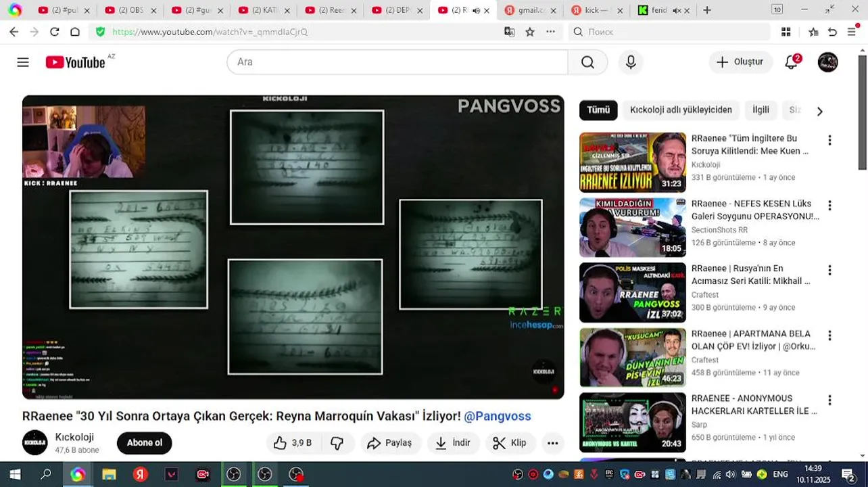Open the account avatar menu
The width and height of the screenshot is (868, 487).
point(827,62)
